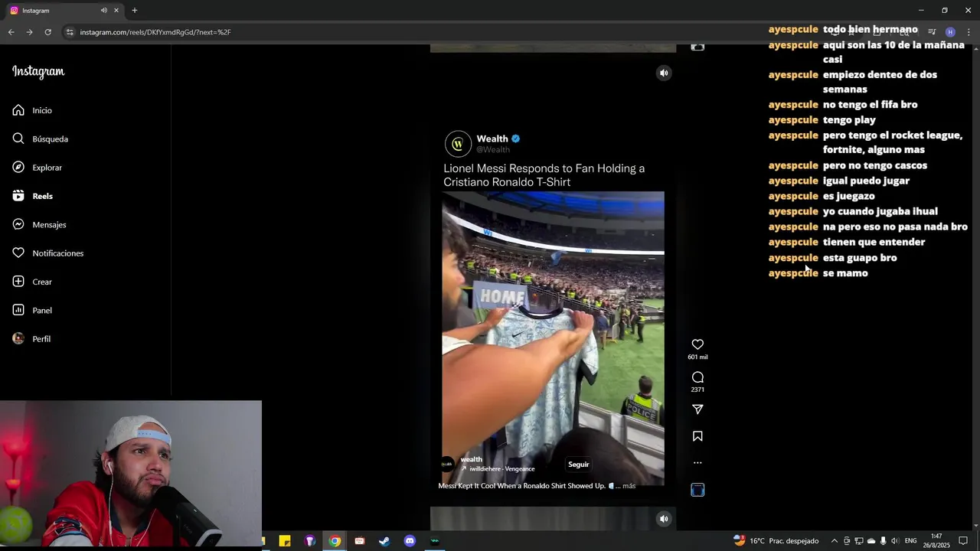This screenshot has height=551, width=980.
Task: Open Windows notification center icon
Action: [963, 541]
